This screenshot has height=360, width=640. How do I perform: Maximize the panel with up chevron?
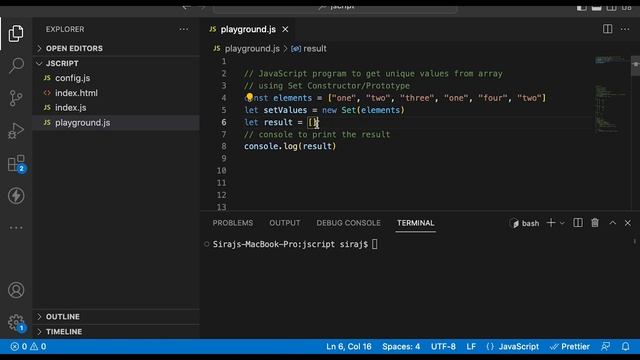point(612,223)
